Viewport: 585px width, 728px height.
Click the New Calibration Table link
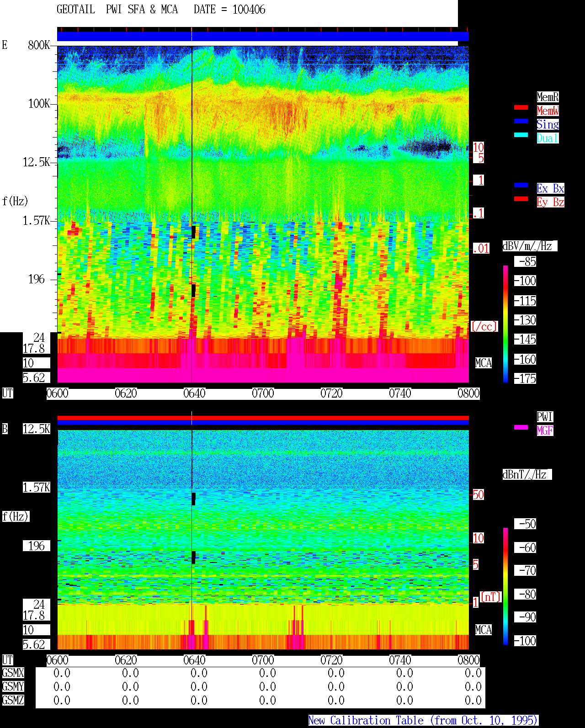pyautogui.click(x=423, y=721)
